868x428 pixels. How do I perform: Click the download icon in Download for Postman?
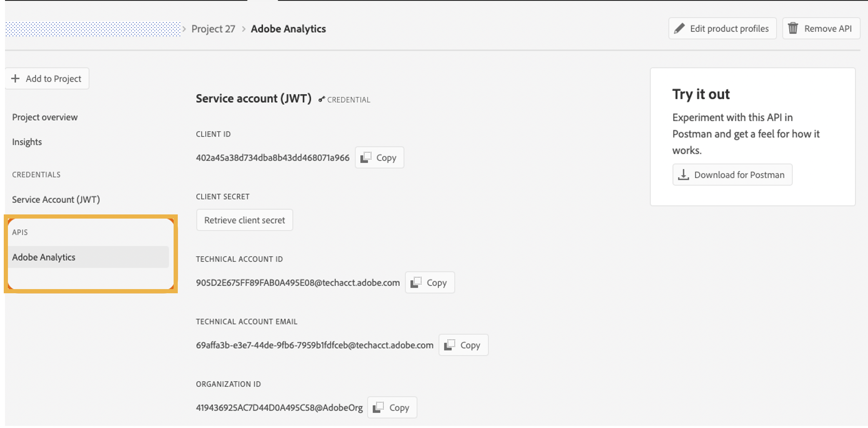684,174
